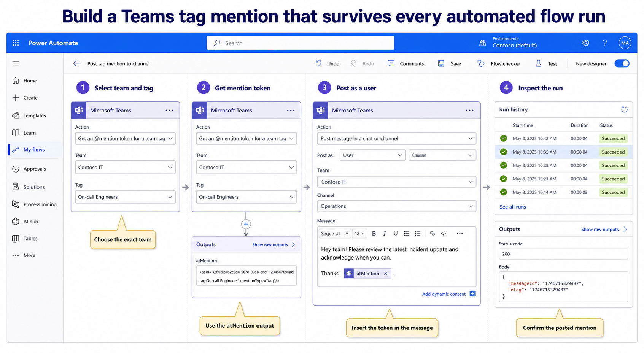Show raw outputs in Inspect the run panel
644x353 pixels.
[604, 229]
